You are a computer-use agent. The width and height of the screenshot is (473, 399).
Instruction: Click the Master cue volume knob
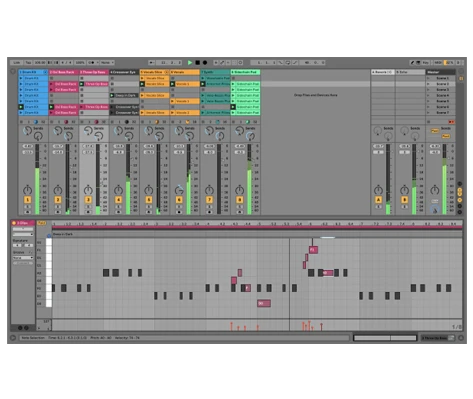pos(434,209)
